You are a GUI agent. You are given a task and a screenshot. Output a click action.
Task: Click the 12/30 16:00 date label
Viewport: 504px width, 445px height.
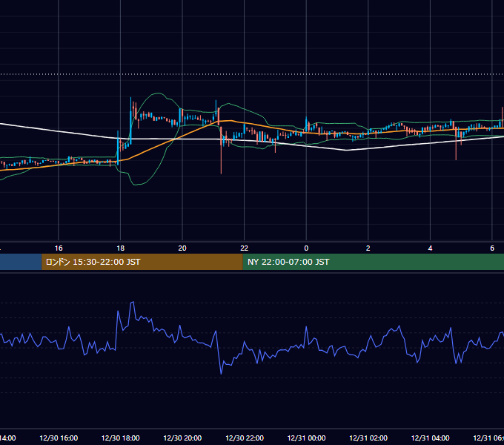click(59, 438)
